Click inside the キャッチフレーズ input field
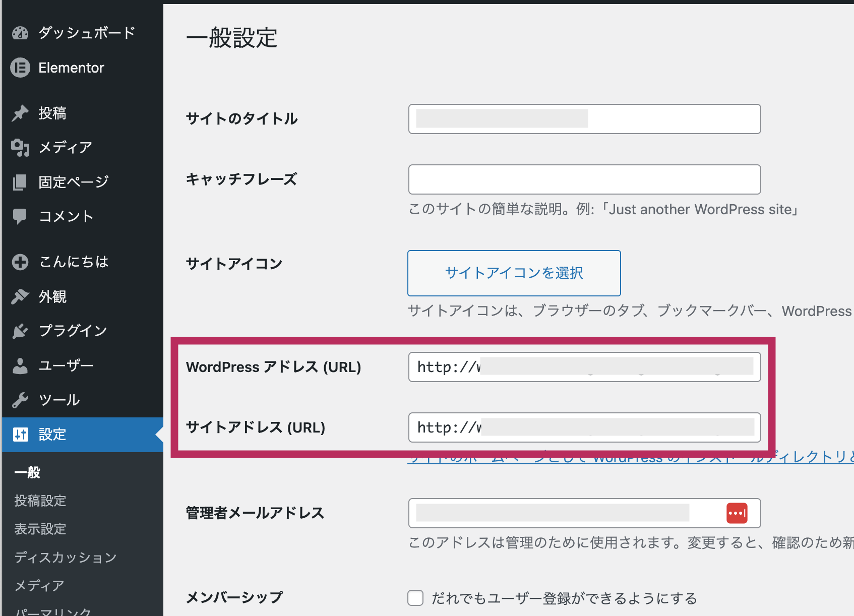Screen dimensions: 854x616 point(584,179)
